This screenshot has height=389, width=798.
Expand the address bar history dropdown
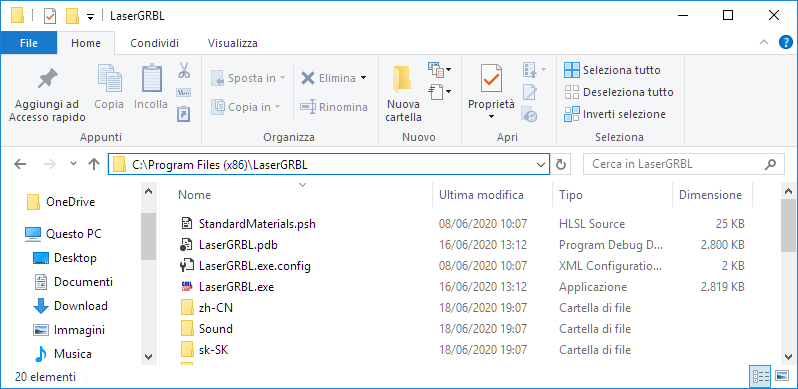pyautogui.click(x=540, y=164)
